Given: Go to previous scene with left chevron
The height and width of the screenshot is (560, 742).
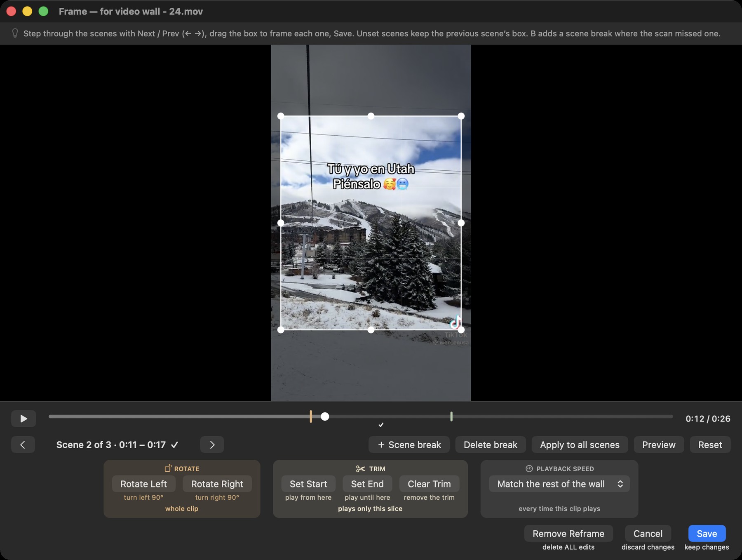Looking at the screenshot, I should 23,445.
